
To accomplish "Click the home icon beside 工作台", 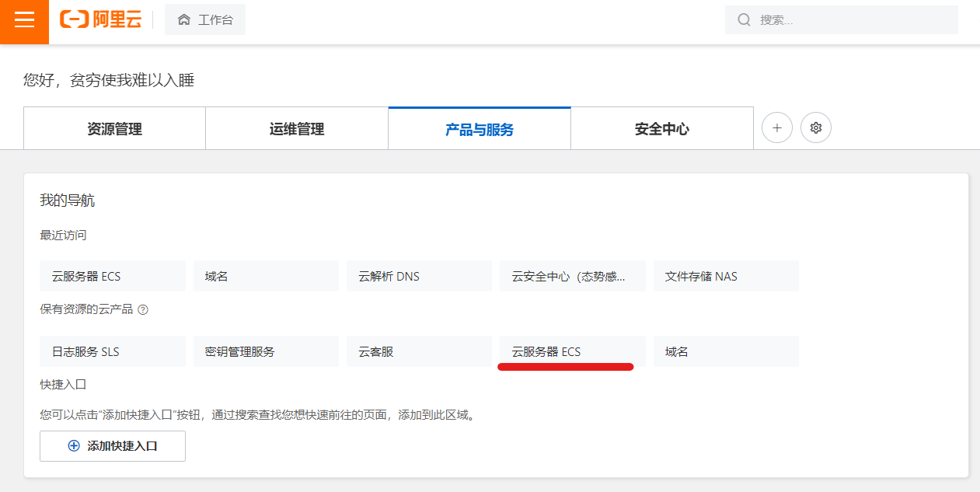I will point(183,20).
